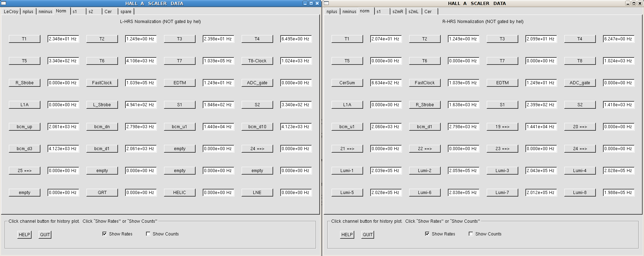Switch to the LeCroy tab in the left window
644x256 pixels.
(11, 11)
